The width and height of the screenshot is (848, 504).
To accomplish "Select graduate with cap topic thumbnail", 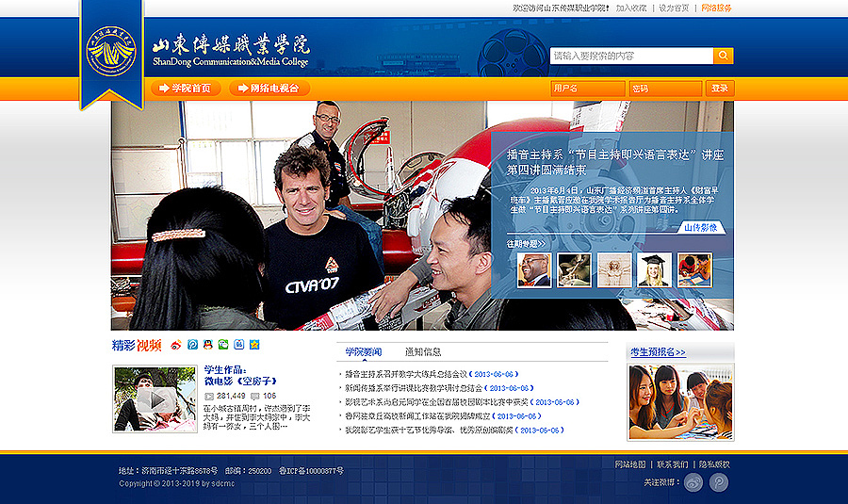I will 655,269.
